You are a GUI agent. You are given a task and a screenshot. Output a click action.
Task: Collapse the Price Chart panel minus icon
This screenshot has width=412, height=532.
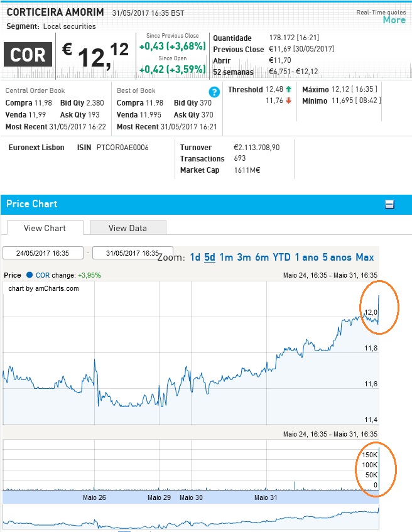pos(389,204)
